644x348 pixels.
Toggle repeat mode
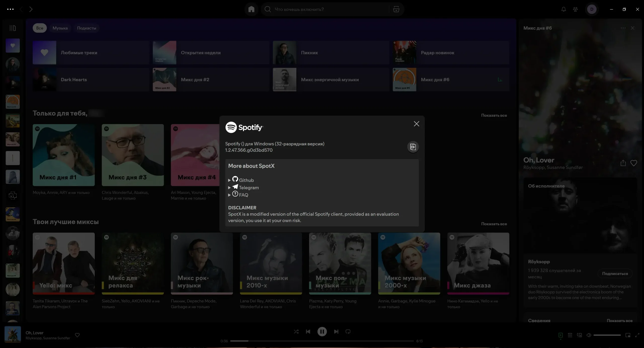(348, 331)
